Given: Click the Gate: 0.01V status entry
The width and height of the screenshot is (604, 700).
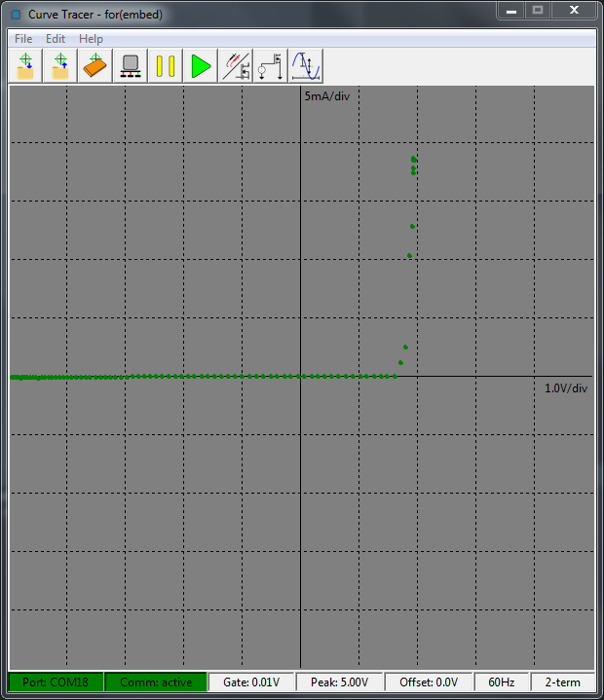Looking at the screenshot, I should 251,682.
